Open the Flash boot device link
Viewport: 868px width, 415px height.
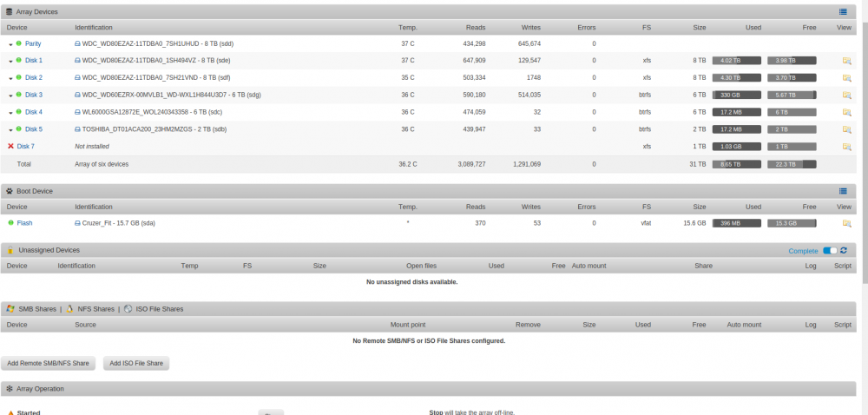24,223
